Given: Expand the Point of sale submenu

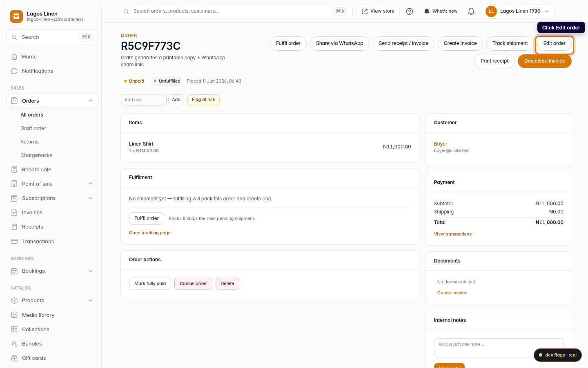Looking at the screenshot, I should pyautogui.click(x=91, y=184).
